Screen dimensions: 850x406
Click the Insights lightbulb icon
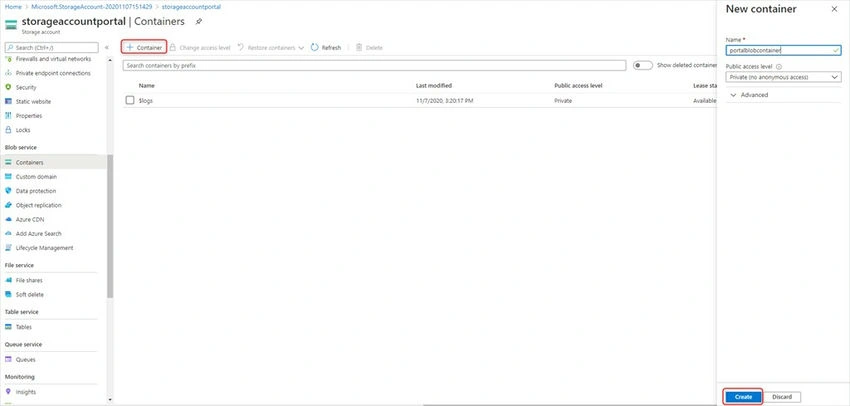click(x=8, y=391)
